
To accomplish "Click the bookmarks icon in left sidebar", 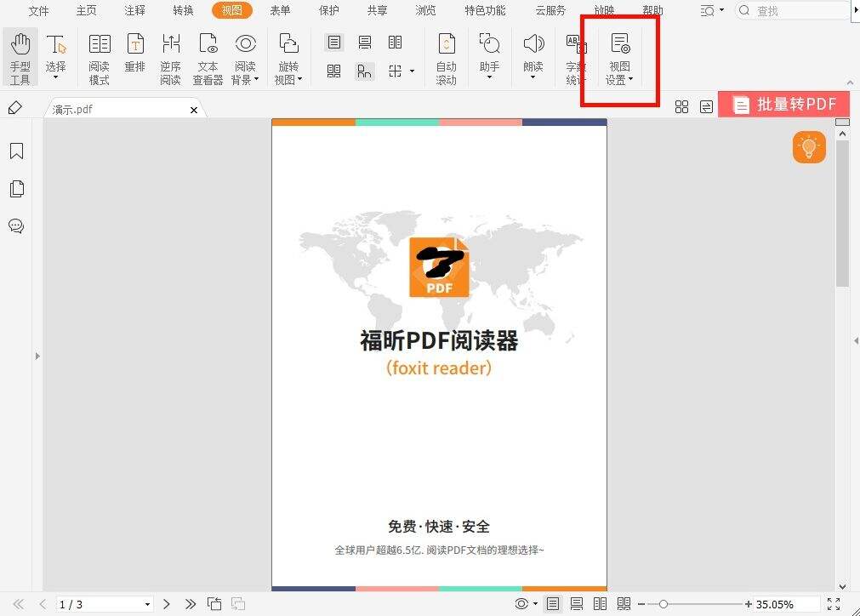I will click(x=17, y=151).
